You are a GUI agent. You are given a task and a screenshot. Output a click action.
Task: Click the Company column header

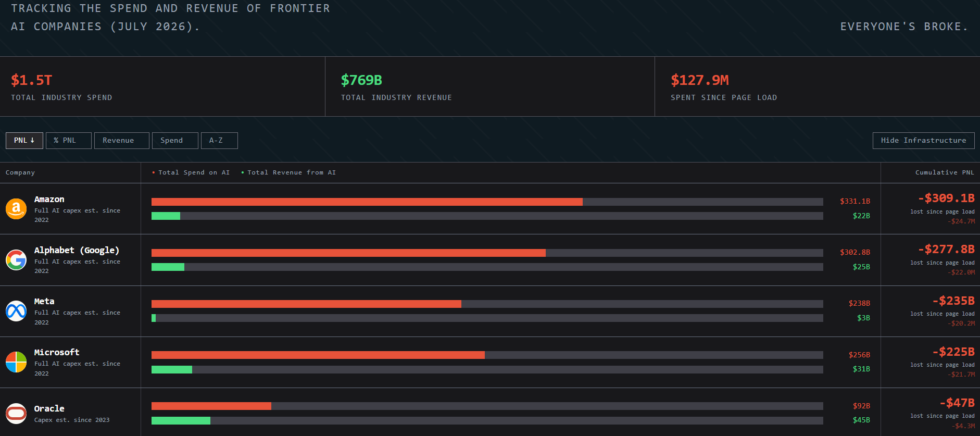(x=20, y=172)
